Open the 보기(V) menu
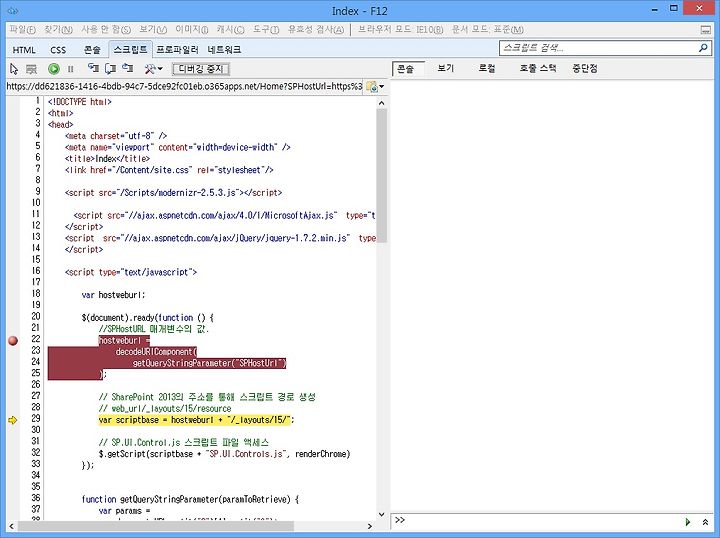Viewport: 720px width, 538px height. [153, 30]
